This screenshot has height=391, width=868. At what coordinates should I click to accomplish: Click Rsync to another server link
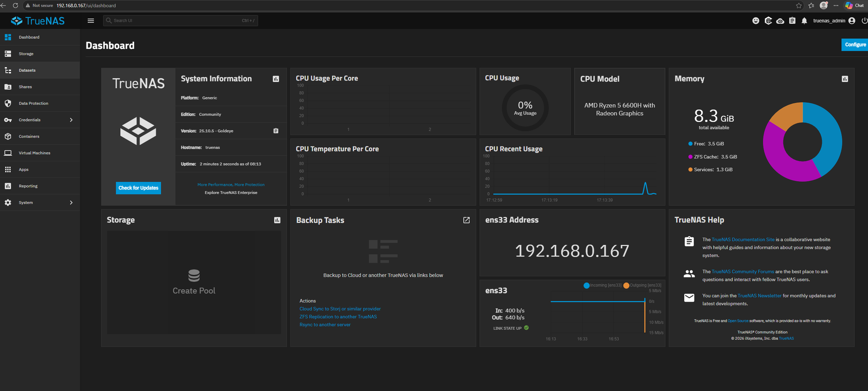[325, 324]
